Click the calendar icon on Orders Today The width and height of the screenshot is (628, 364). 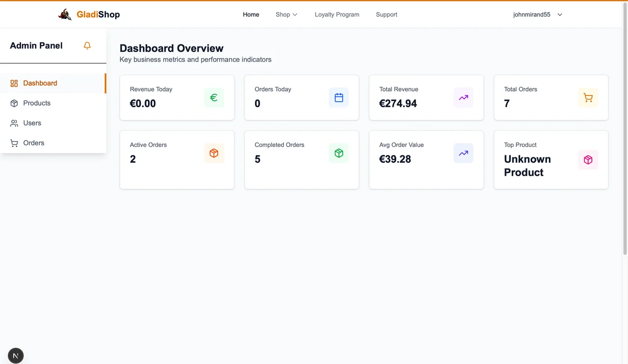click(x=339, y=98)
